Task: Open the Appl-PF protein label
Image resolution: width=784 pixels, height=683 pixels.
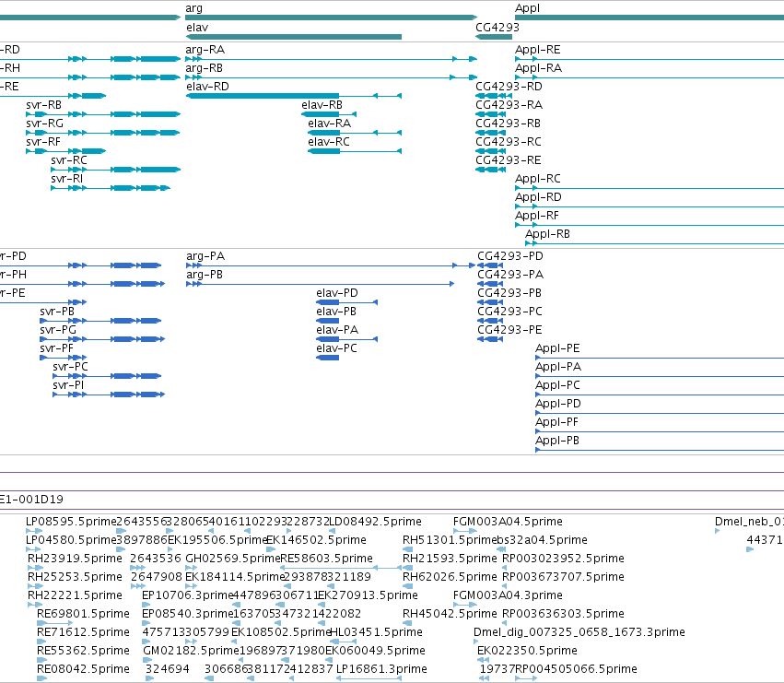Action: pyautogui.click(x=557, y=422)
